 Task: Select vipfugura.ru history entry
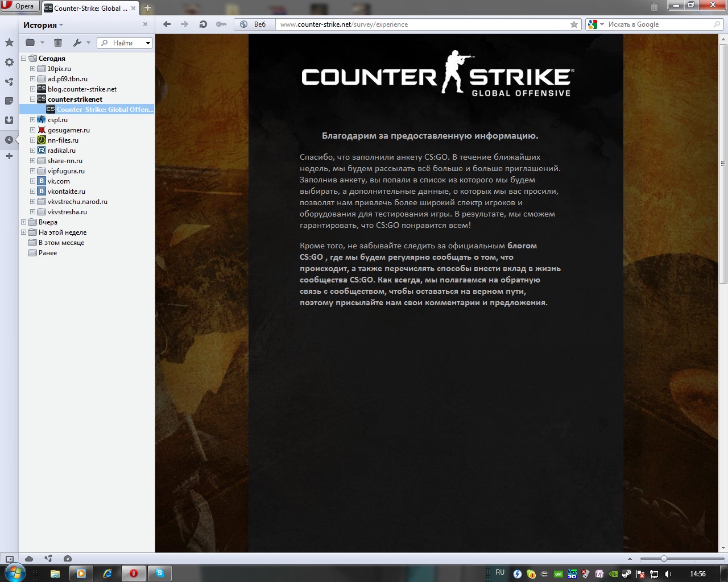(61, 171)
